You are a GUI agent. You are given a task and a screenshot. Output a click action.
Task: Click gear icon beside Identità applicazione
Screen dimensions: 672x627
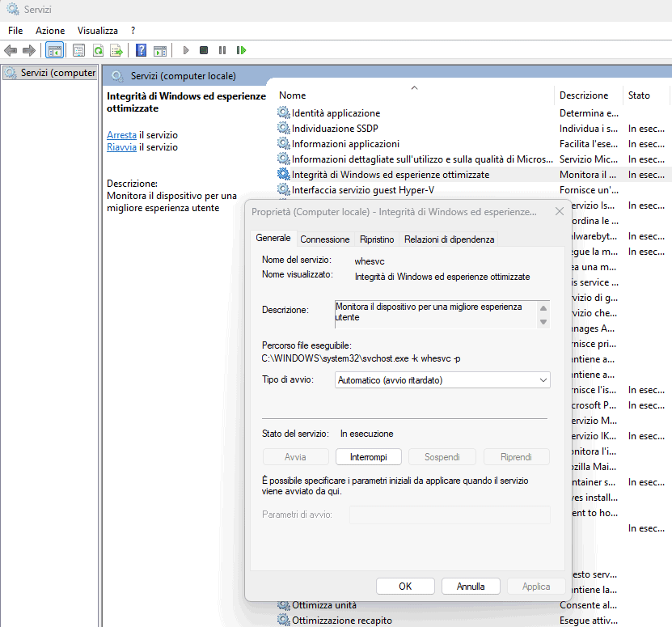click(283, 112)
